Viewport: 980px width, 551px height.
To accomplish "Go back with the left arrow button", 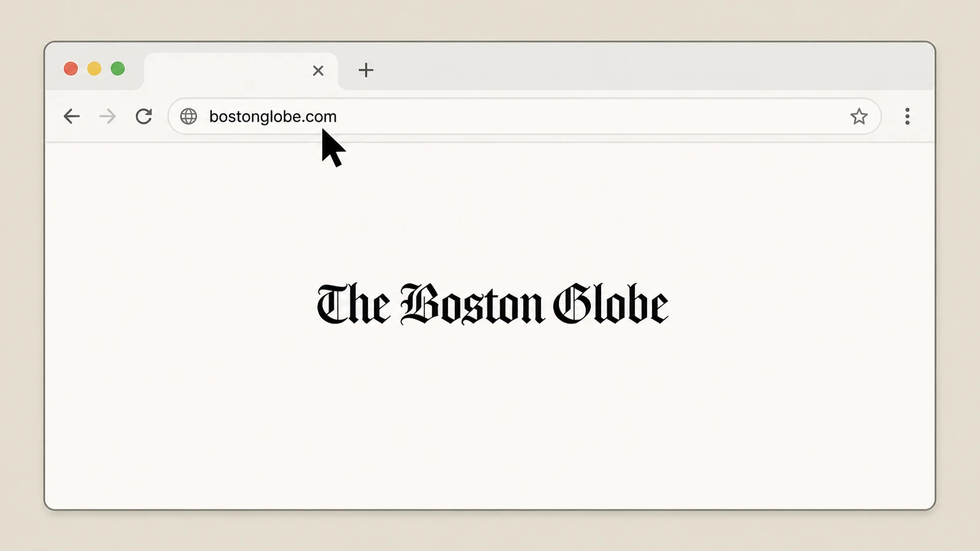I will click(x=71, y=116).
